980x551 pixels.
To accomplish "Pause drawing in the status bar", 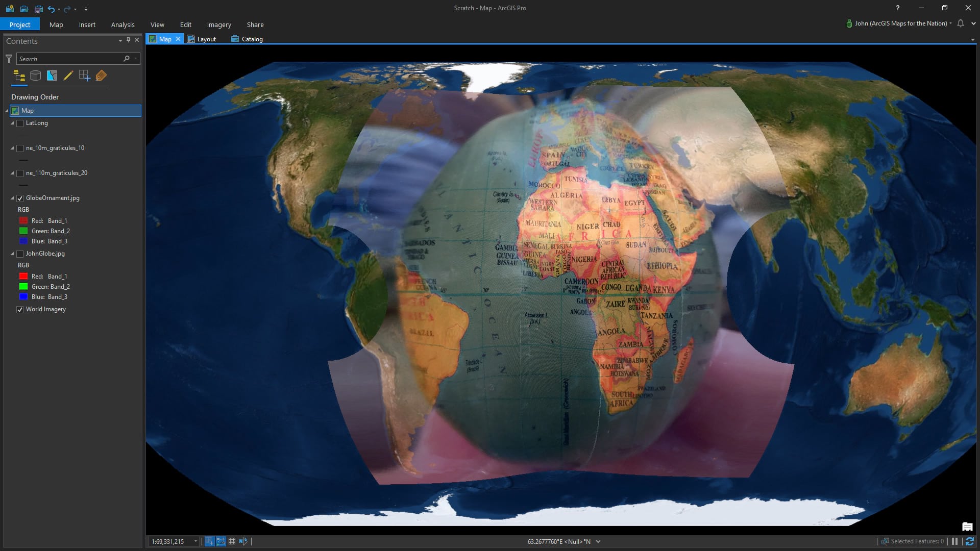I will click(x=954, y=541).
